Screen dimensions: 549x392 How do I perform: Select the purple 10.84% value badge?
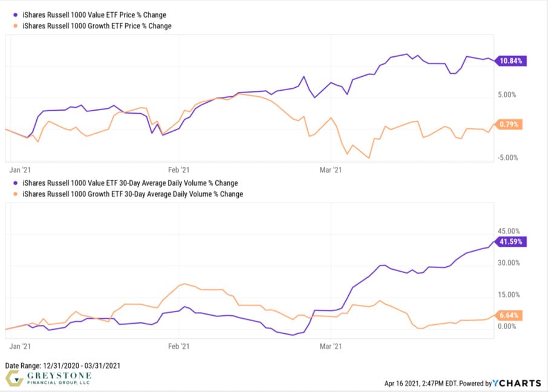click(x=511, y=60)
